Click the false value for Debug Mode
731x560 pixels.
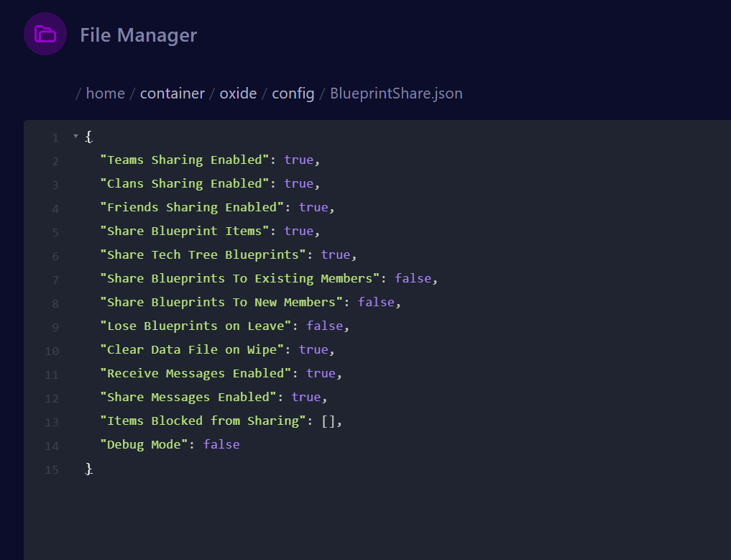pyautogui.click(x=221, y=444)
